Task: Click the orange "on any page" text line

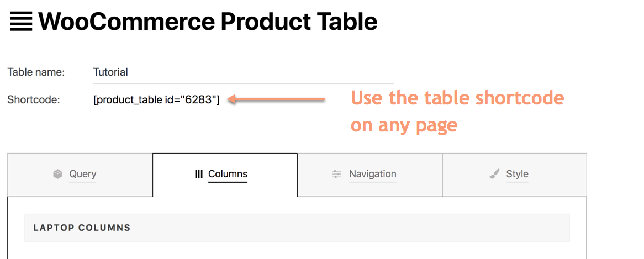Action: 404,125
